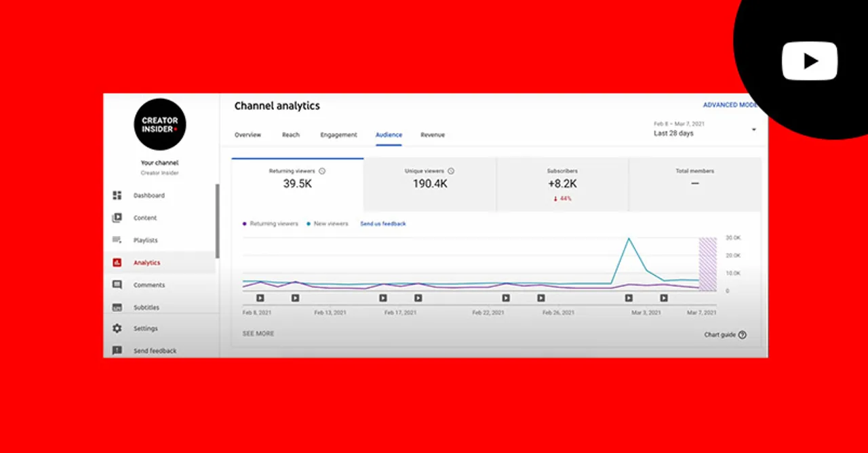Switch to the Overview tab
The width and height of the screenshot is (868, 453).
click(248, 135)
